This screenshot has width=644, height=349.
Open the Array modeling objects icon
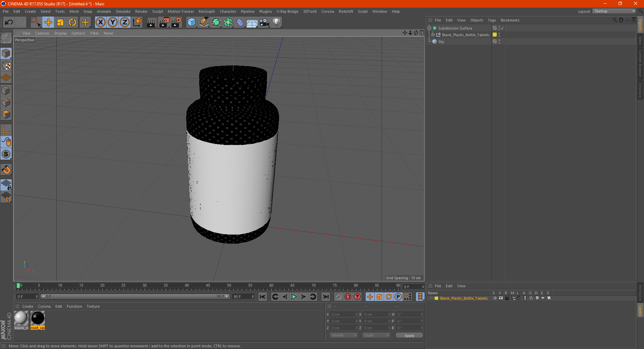coord(228,22)
